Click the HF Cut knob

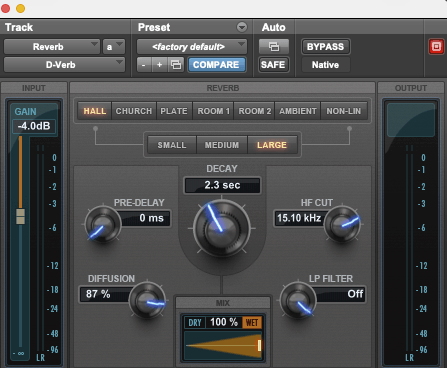point(342,224)
